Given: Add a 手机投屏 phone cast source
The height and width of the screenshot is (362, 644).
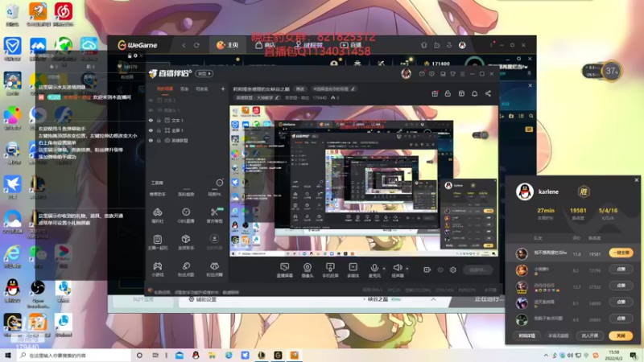Looking at the screenshot, I should (330, 270).
